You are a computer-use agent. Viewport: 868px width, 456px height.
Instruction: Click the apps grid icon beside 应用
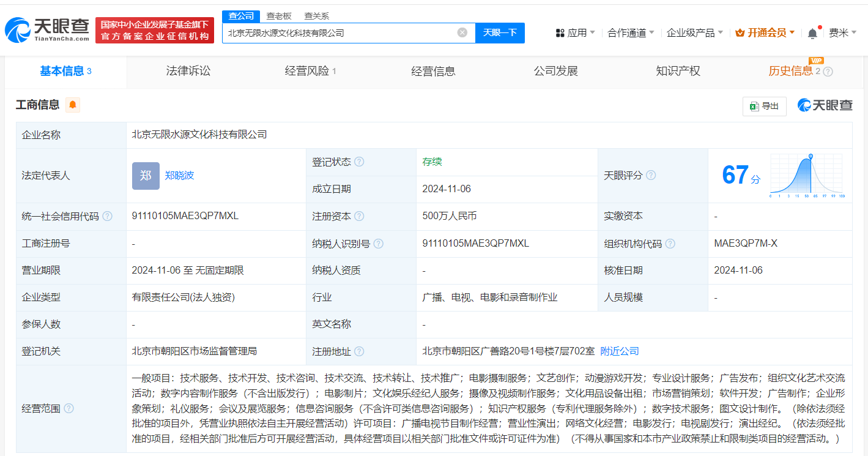(x=559, y=32)
